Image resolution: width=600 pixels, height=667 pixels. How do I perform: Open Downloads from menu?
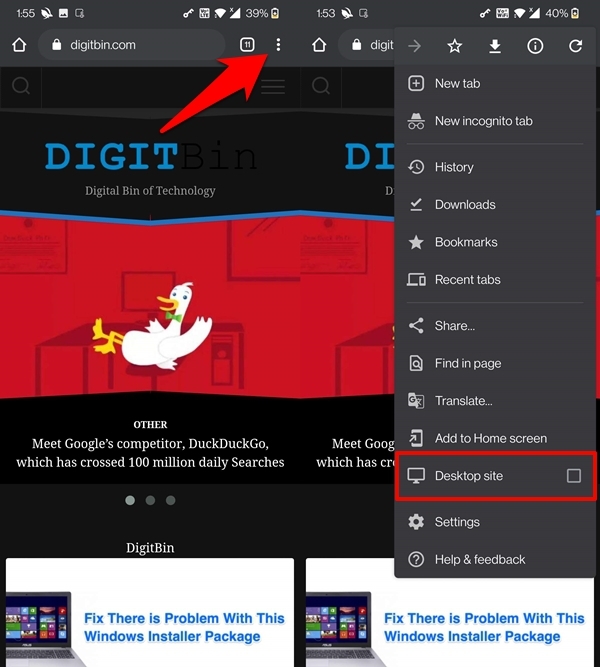click(494, 204)
